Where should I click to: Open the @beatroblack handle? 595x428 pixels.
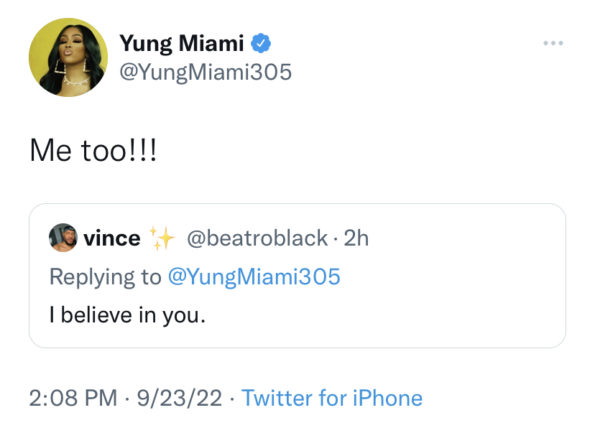(257, 238)
